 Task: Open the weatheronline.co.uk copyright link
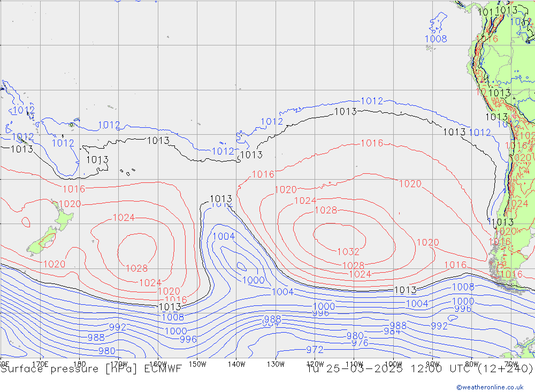[x=490, y=387]
